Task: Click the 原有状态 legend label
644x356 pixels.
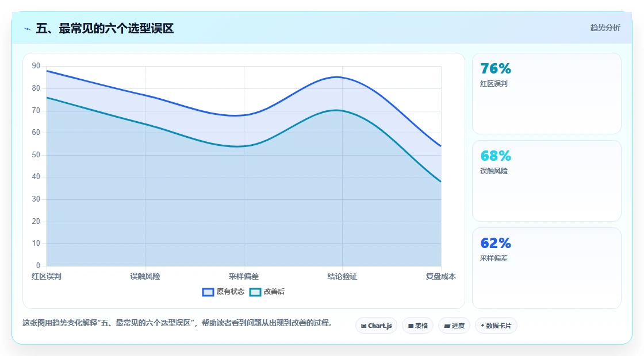Action: 231,292
